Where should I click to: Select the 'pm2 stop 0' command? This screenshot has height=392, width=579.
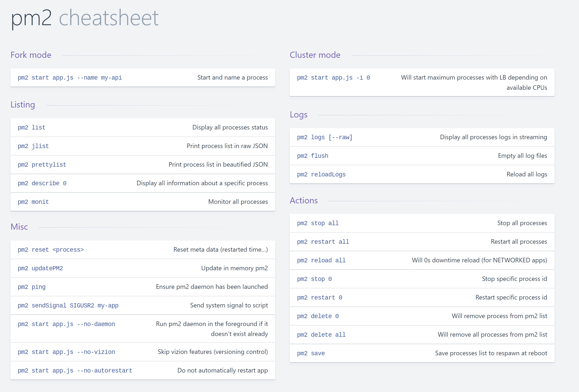[314, 279]
